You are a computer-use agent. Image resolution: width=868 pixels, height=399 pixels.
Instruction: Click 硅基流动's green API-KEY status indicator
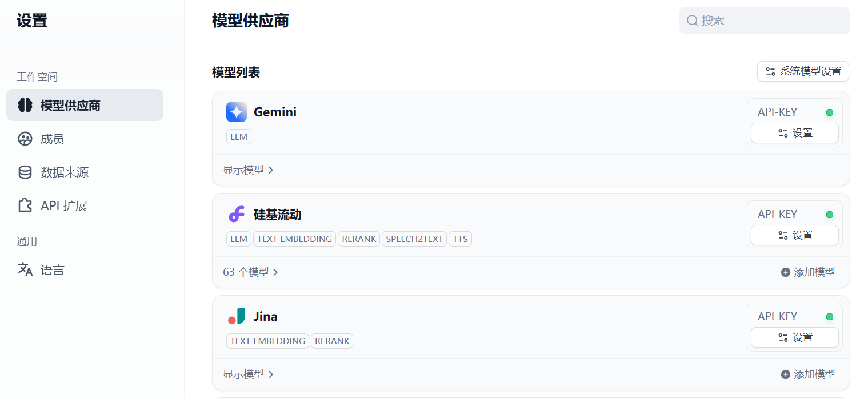tap(830, 215)
